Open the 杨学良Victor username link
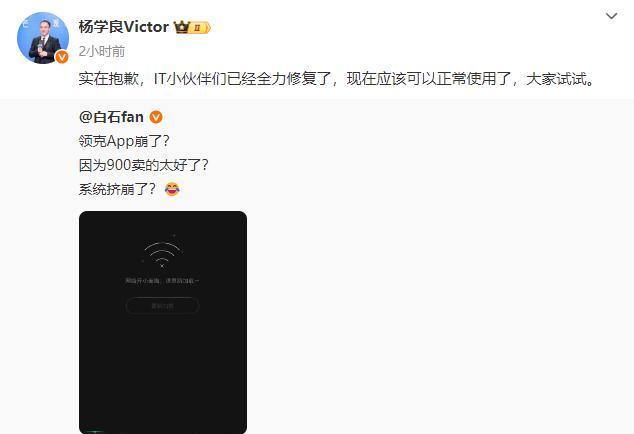Viewport: 634px width, 434px height. tap(124, 27)
